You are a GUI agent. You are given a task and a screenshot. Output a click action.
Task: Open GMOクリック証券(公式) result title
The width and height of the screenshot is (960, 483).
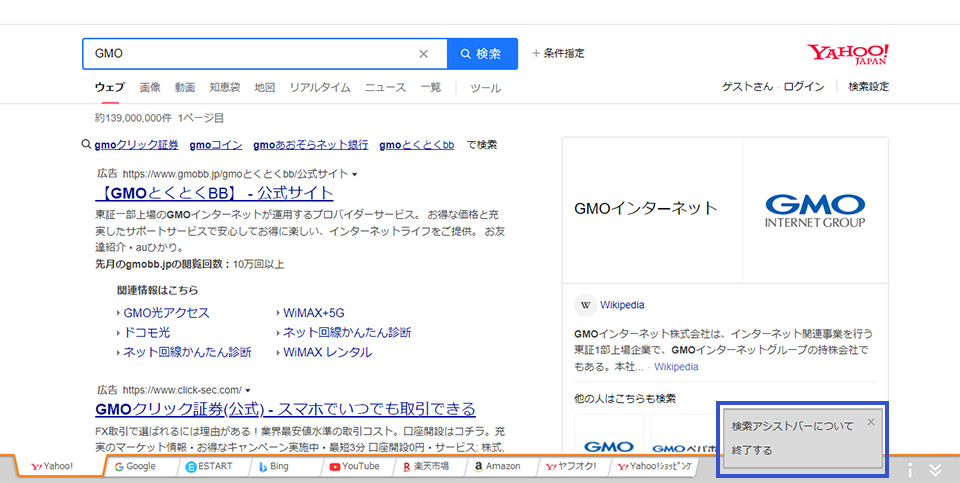pyautogui.click(x=285, y=409)
